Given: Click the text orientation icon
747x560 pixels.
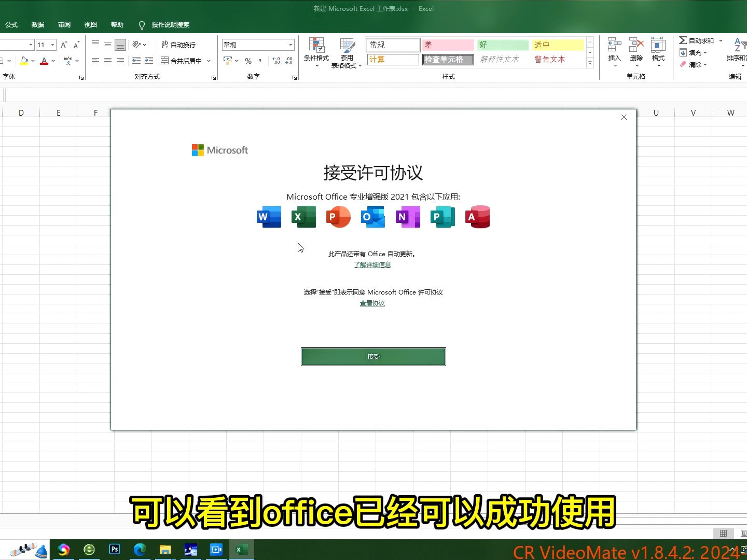Looking at the screenshot, I should click(136, 45).
